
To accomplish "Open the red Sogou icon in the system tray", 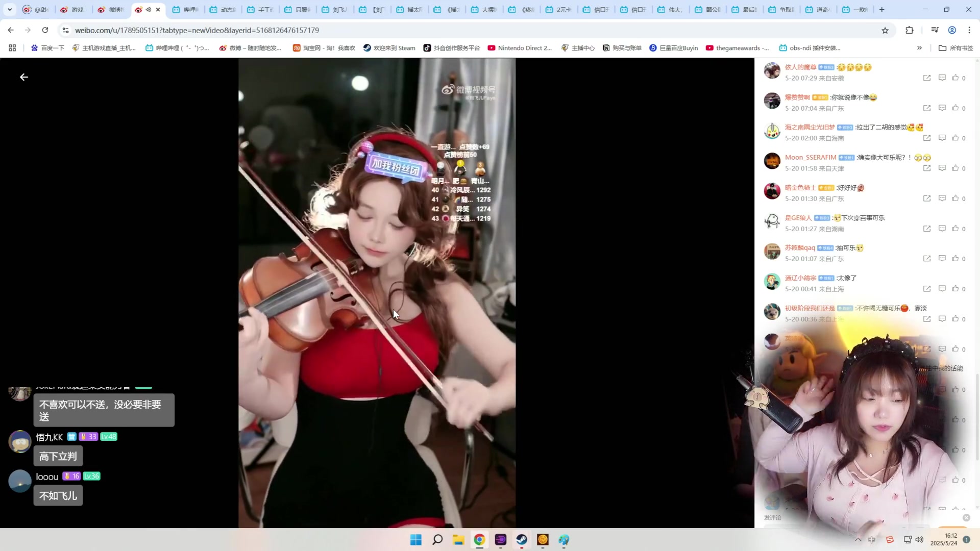I will [890, 540].
